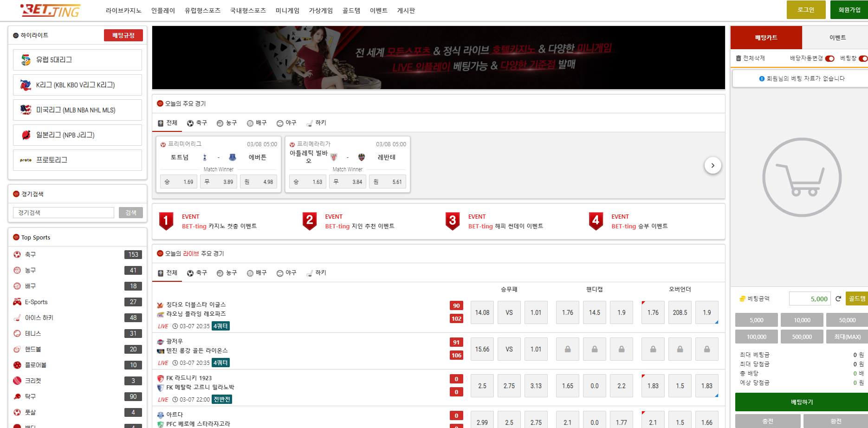
Task: Click the 회원가입 button
Action: [x=849, y=10]
